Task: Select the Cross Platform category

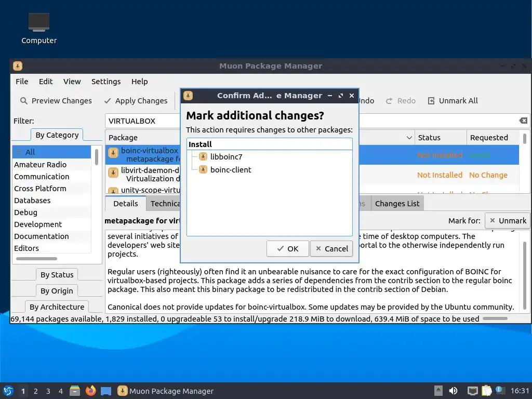Action: click(x=51, y=188)
